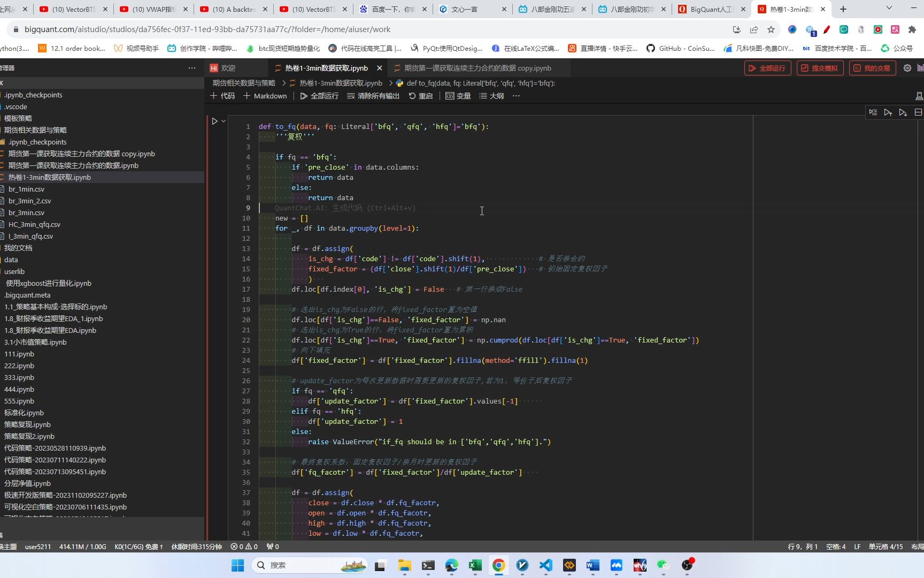This screenshot has width=924, height=578.
Task: Open VS Code from the taskbar
Action: pos(546,565)
